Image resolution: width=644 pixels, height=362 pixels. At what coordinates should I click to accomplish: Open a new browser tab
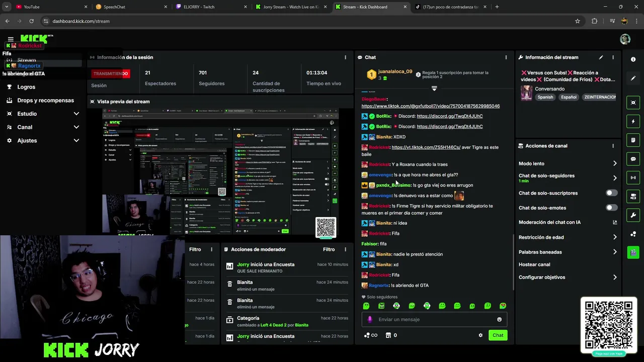point(497,7)
